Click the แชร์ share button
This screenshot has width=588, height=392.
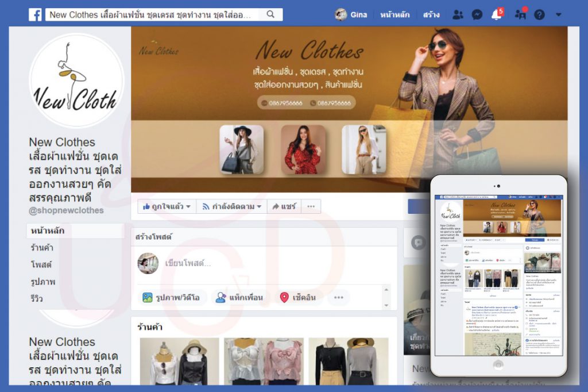tap(284, 206)
